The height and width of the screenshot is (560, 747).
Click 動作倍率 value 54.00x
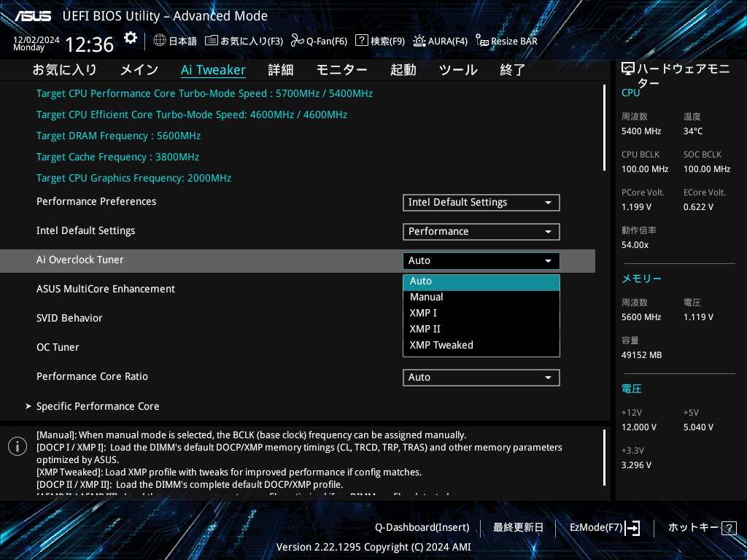[x=635, y=245]
